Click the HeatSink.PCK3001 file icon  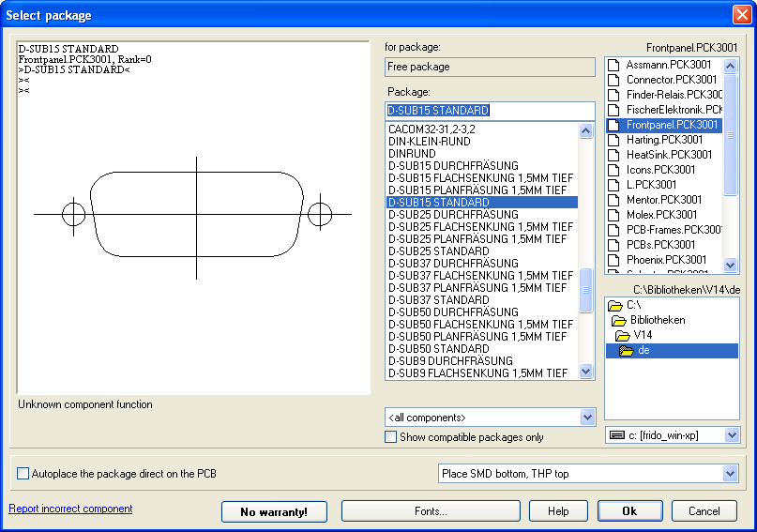pos(614,155)
